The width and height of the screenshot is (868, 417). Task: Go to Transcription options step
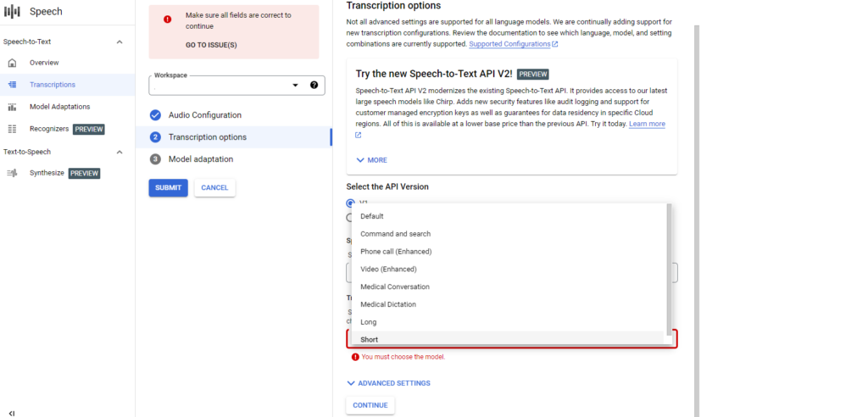point(234,137)
